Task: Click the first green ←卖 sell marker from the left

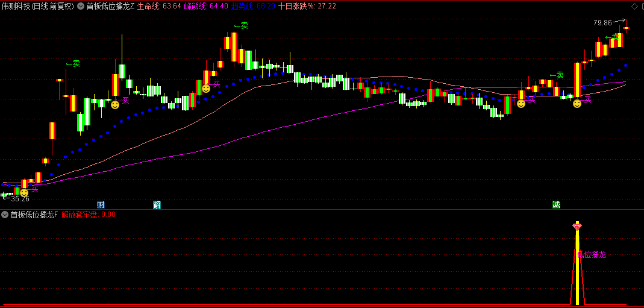Action: tap(73, 64)
